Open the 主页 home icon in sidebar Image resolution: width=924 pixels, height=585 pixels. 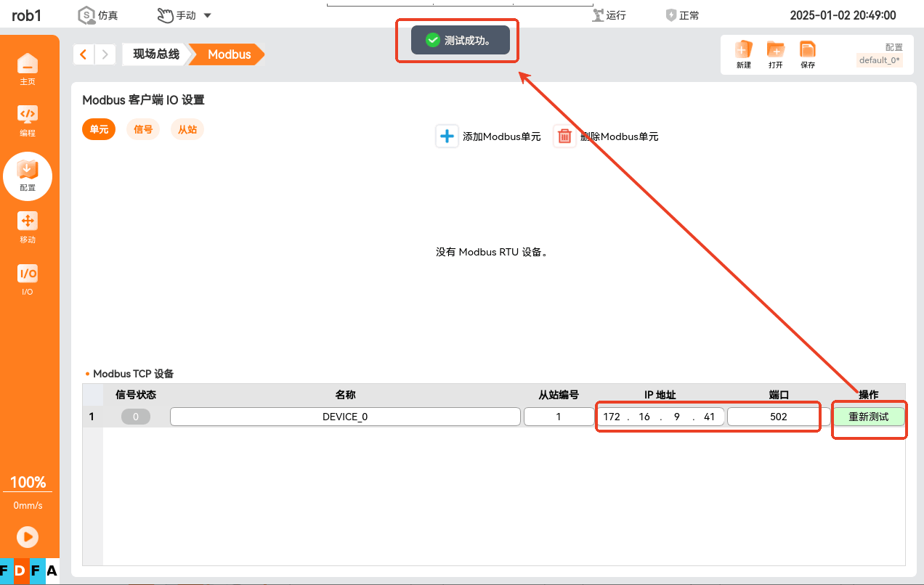click(x=28, y=64)
